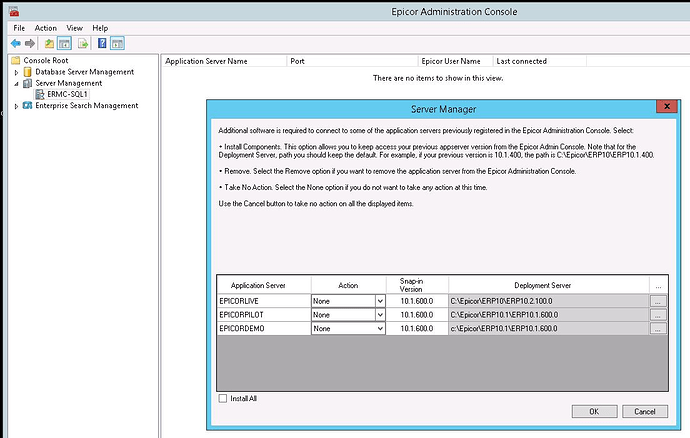Viewport: 690px width, 438px height.
Task: Click the Server Management node icon
Action: 28,83
